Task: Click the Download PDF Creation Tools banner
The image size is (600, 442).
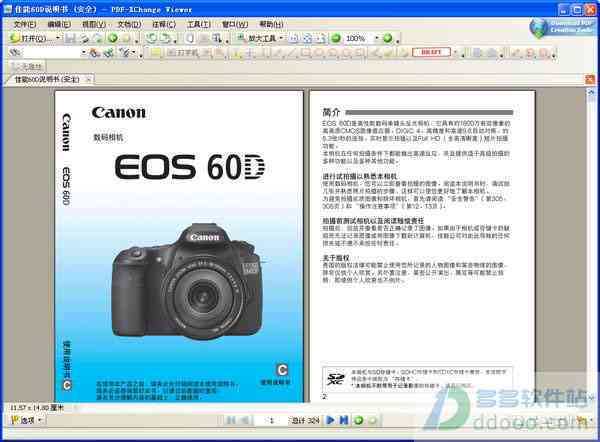Action: coord(562,28)
